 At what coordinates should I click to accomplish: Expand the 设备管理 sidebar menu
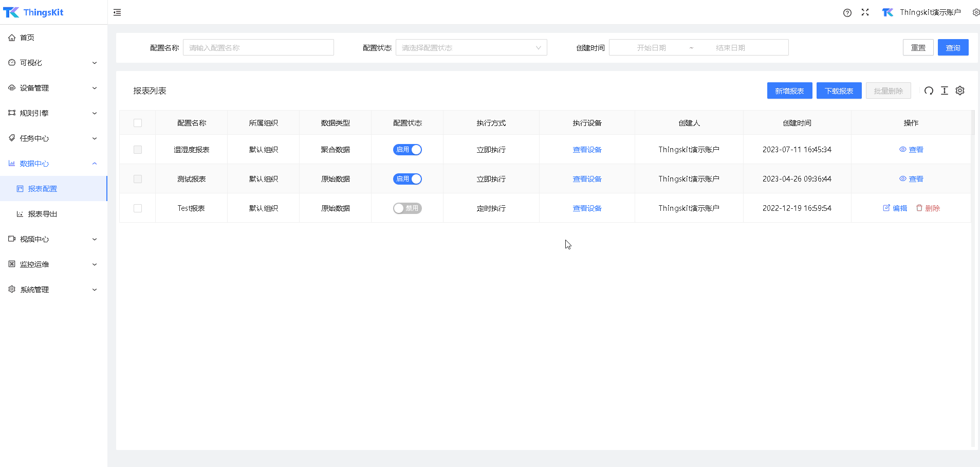[x=53, y=88]
